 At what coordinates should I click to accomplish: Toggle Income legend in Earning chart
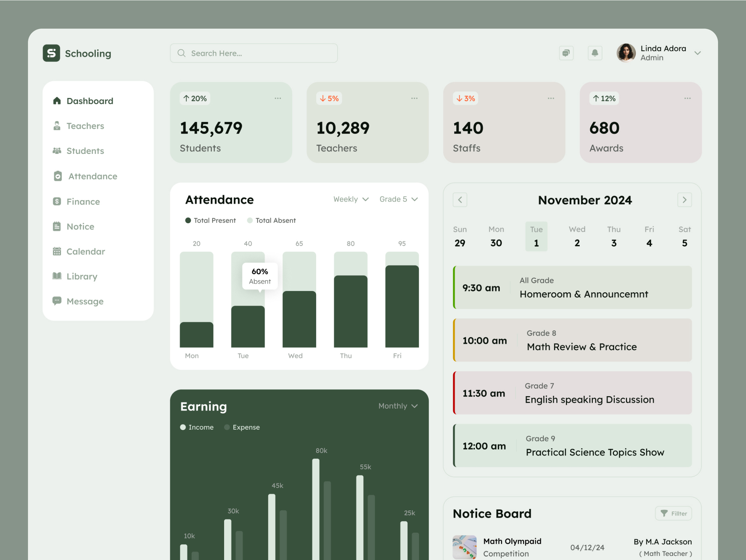(x=197, y=427)
